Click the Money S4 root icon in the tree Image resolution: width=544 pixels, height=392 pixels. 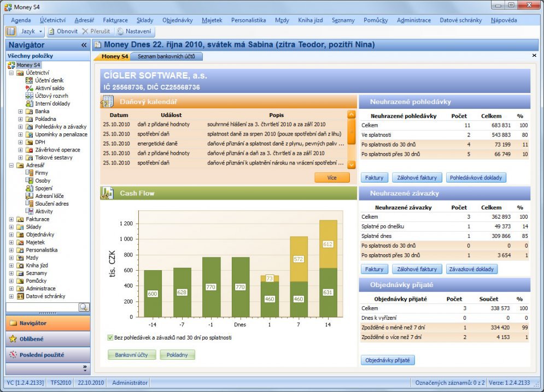pos(11,65)
